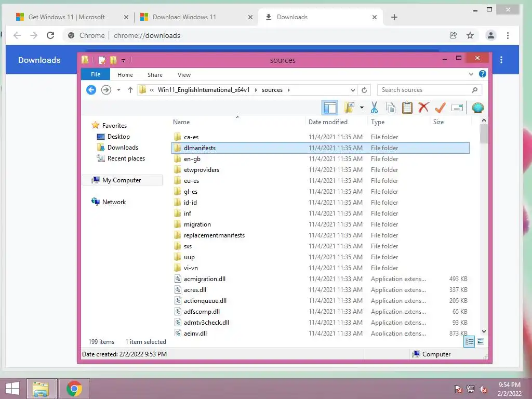Reload the Chrome page

(50, 35)
